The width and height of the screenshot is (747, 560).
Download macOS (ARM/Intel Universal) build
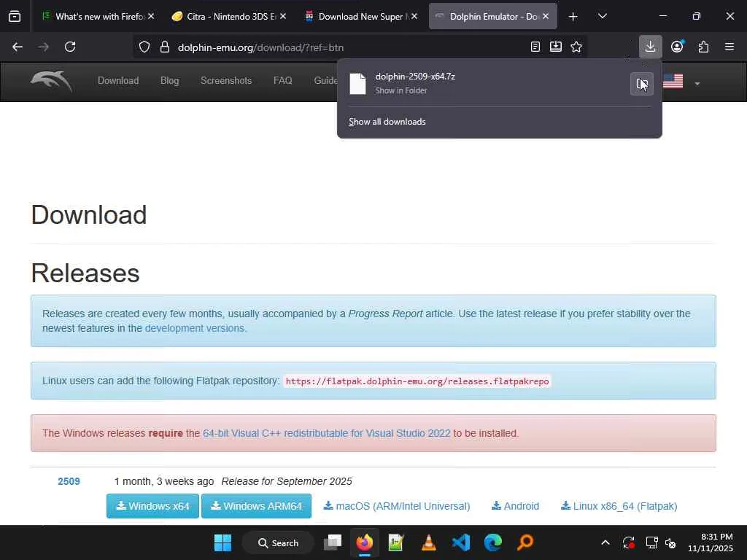coord(396,506)
